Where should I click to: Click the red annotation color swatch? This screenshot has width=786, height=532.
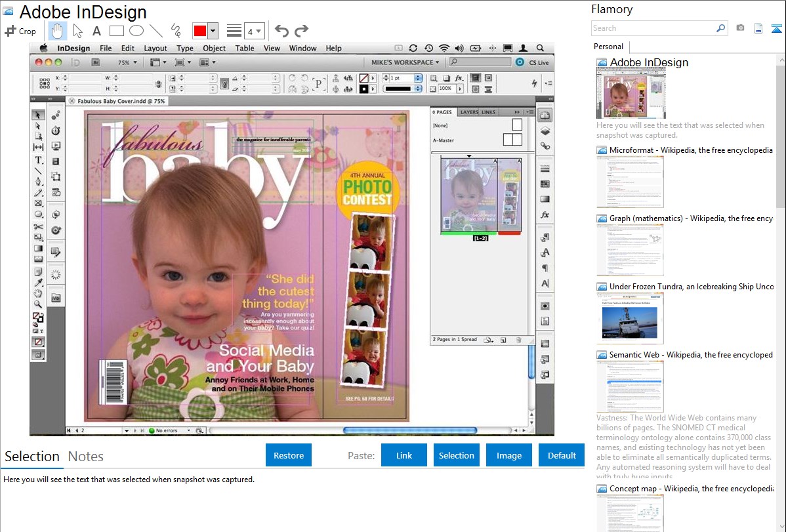[200, 31]
